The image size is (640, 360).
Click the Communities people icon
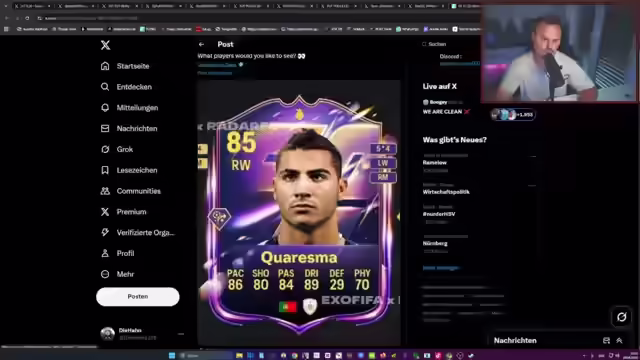pyautogui.click(x=105, y=191)
